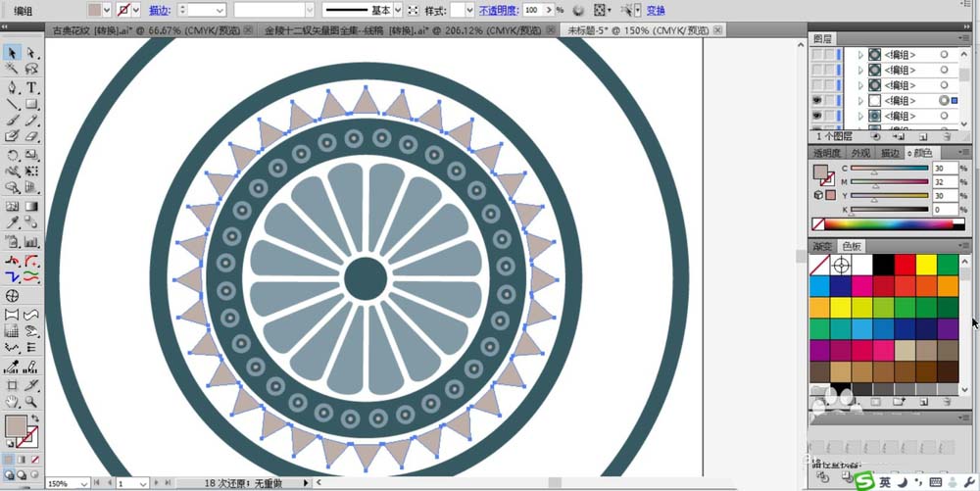980x491 pixels.
Task: Click the swap fill and stroke arrow
Action: pyautogui.click(x=35, y=417)
